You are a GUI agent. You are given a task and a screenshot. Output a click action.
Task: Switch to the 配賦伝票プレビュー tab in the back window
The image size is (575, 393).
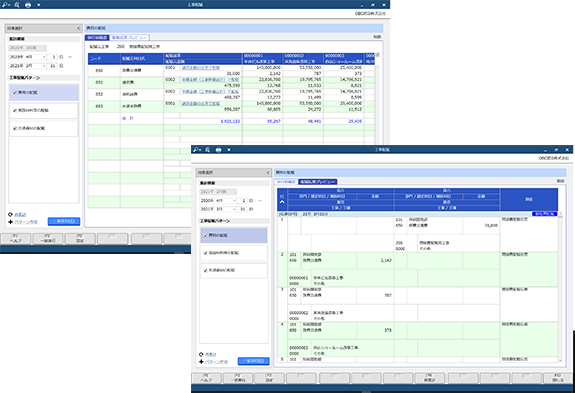point(129,37)
